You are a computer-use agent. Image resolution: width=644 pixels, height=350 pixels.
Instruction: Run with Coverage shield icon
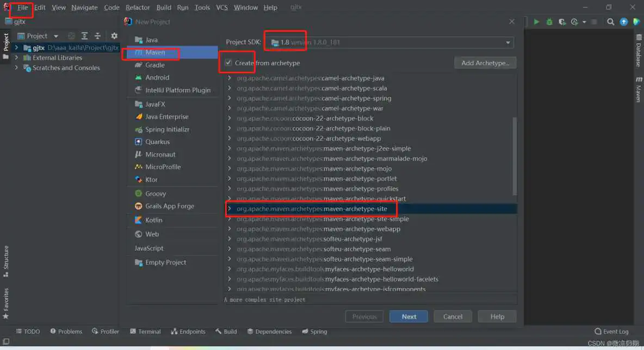point(562,22)
